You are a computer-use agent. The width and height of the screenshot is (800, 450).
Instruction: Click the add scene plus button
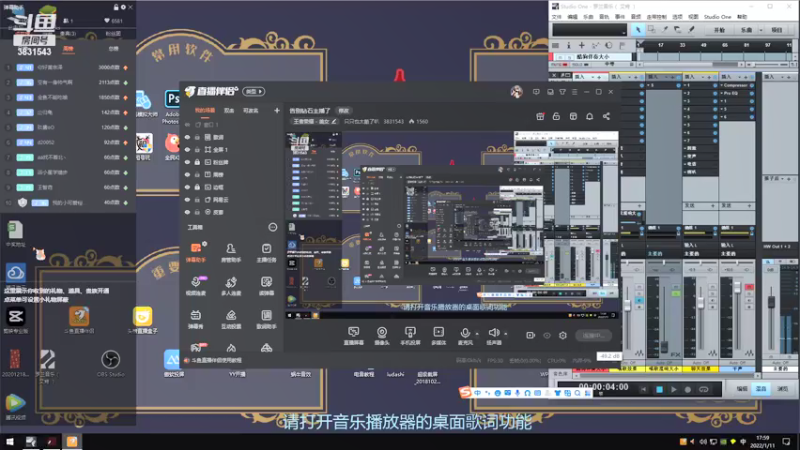point(277,110)
